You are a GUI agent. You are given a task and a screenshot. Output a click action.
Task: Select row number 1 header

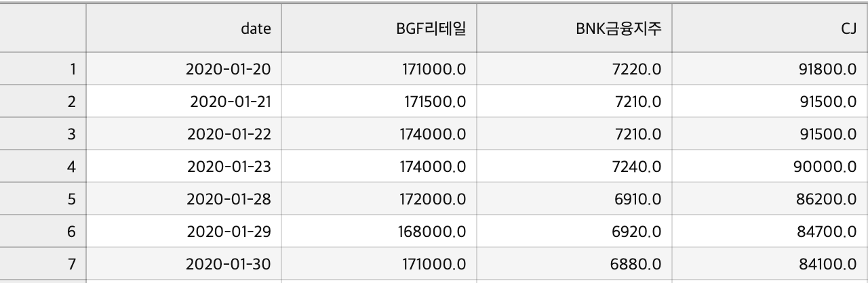pos(43,68)
